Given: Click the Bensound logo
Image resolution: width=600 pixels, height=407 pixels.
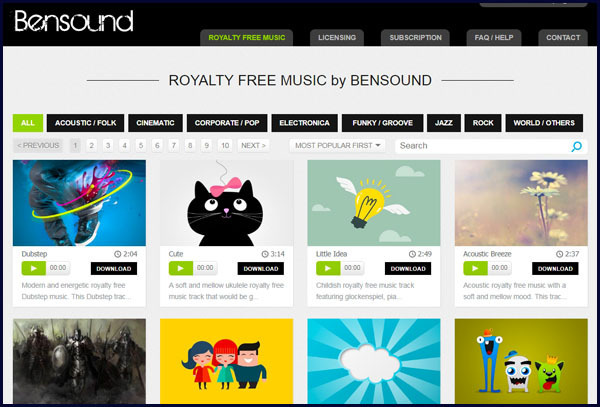Looking at the screenshot, I should coord(74,21).
